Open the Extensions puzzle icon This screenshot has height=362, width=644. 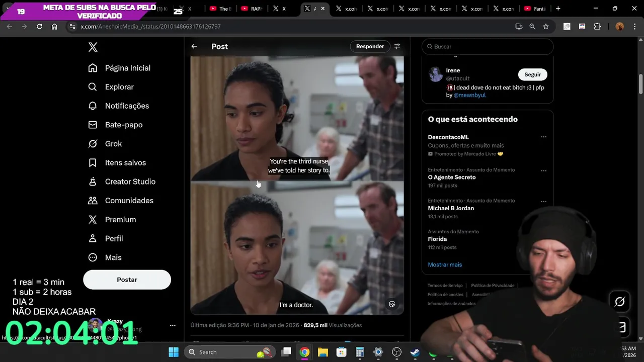click(598, 26)
